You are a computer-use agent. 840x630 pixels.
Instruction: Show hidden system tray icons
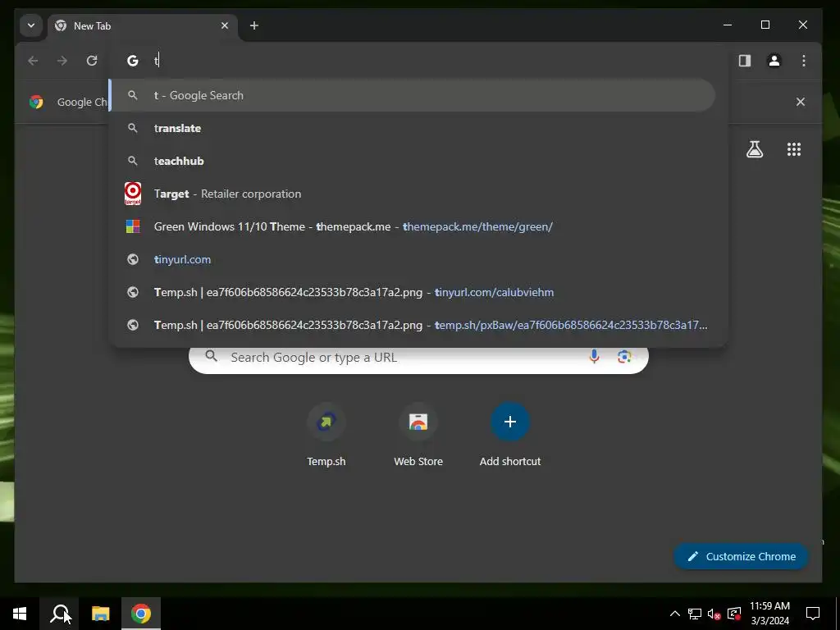click(x=675, y=614)
